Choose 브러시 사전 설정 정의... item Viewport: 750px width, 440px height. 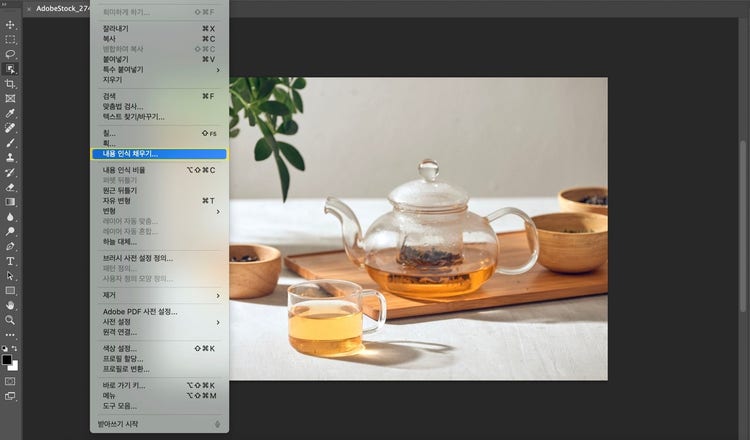point(159,258)
